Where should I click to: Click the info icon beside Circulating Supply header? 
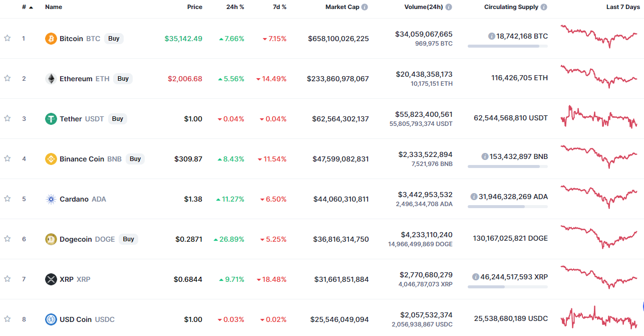tap(544, 7)
